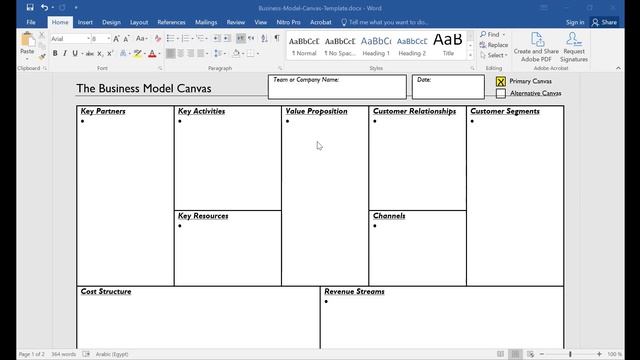Viewport: 640px width, 360px height.
Task: Open the font name dropdown
Action: point(88,39)
